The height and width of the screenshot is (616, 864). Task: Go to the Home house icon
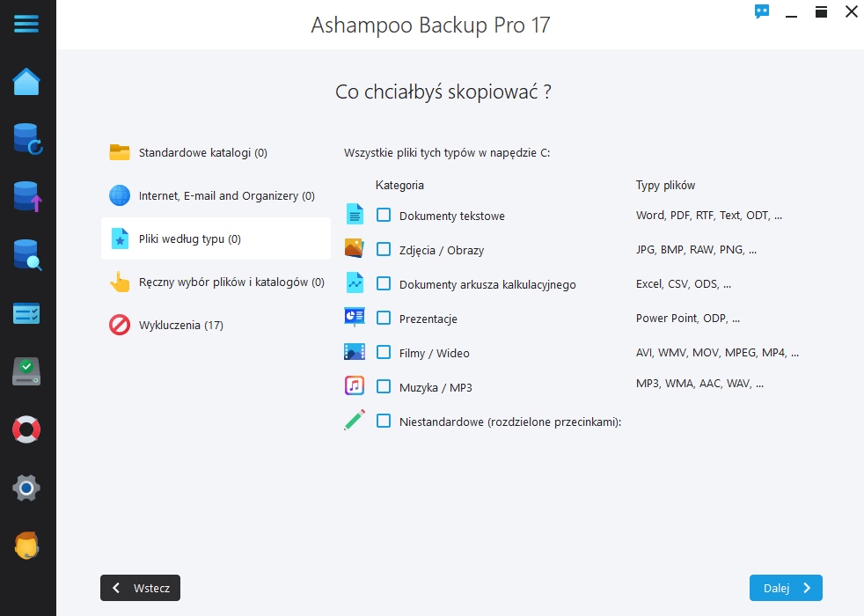[26, 82]
